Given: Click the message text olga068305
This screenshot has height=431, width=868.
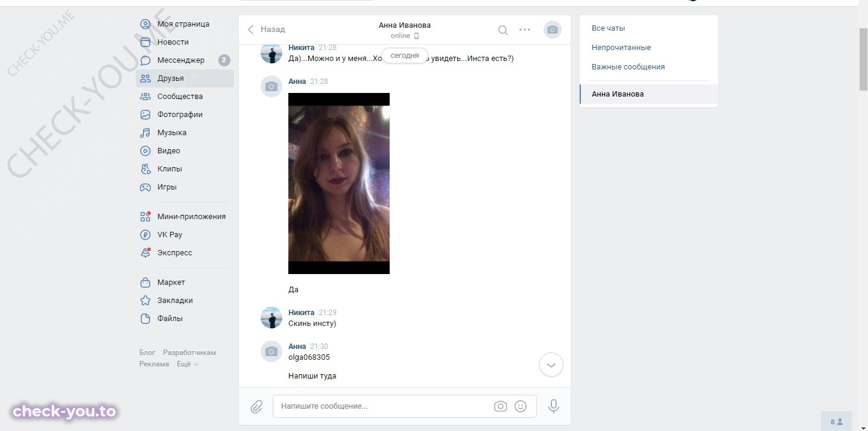Looking at the screenshot, I should (x=309, y=357).
